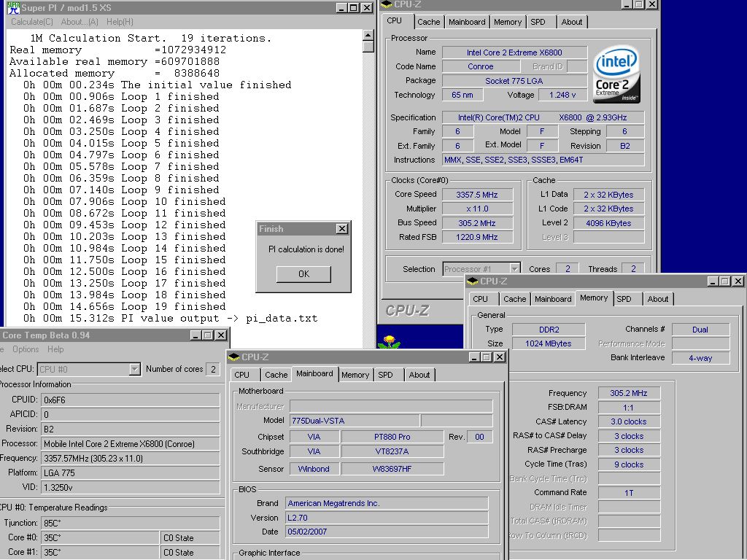Click the CPU-Z Mainboard window title icon
Image resolution: width=747 pixels, height=560 pixels.
234,357
